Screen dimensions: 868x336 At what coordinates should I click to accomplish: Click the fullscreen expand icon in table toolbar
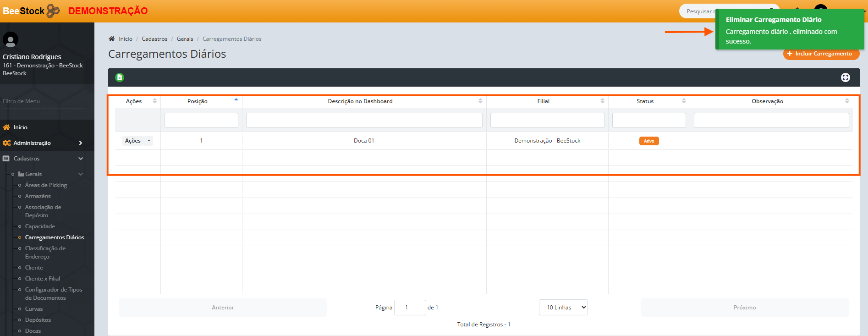845,77
